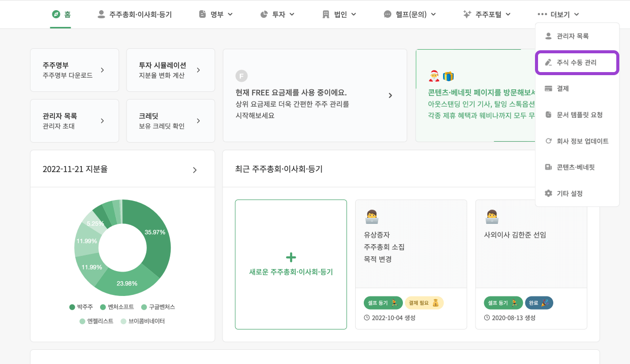Expand the 명부 dropdown menu
Viewport: 630px width, 364px height.
(216, 14)
